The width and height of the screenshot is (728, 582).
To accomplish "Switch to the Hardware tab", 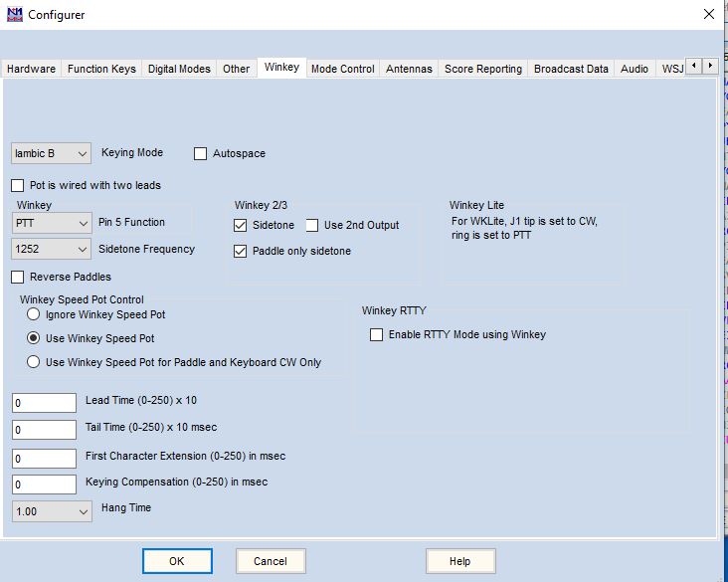I will 31,69.
